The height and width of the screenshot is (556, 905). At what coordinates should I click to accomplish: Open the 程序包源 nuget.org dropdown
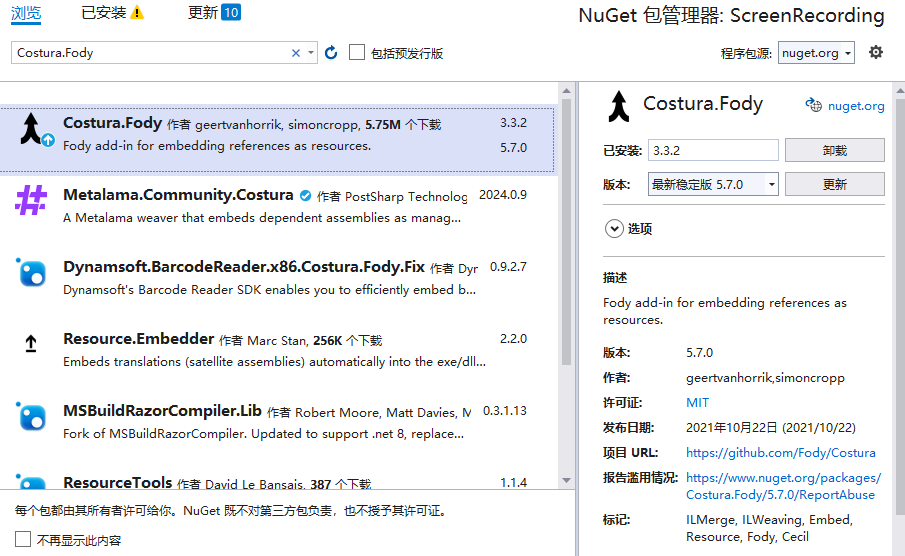point(816,53)
